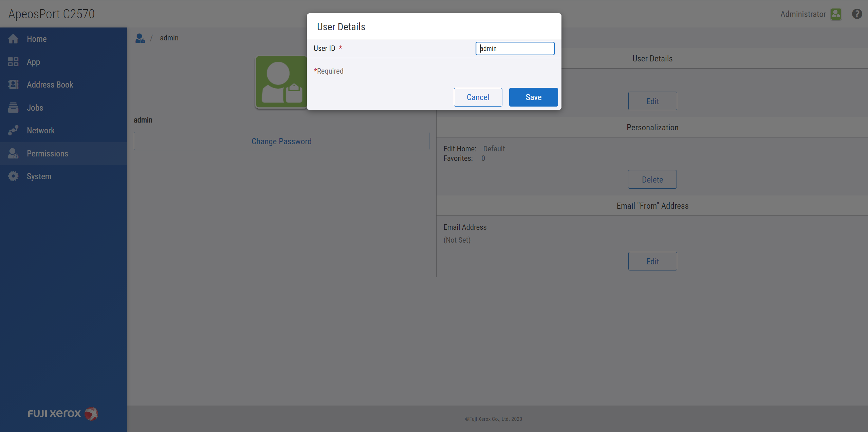Go to Address Book in sidebar
The image size is (868, 432).
pyautogui.click(x=50, y=84)
